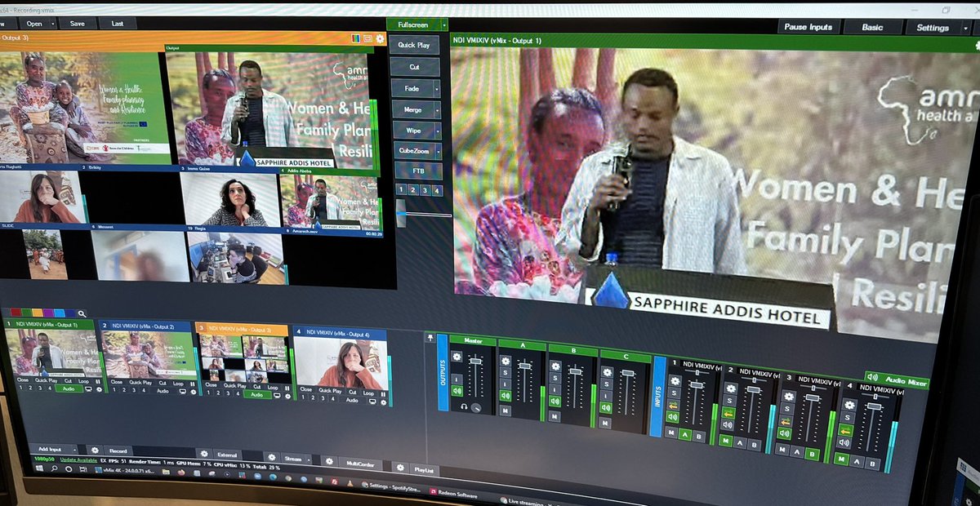Open PlayList settings gear icon
Viewport: 980px width, 506px height.
[x=400, y=467]
